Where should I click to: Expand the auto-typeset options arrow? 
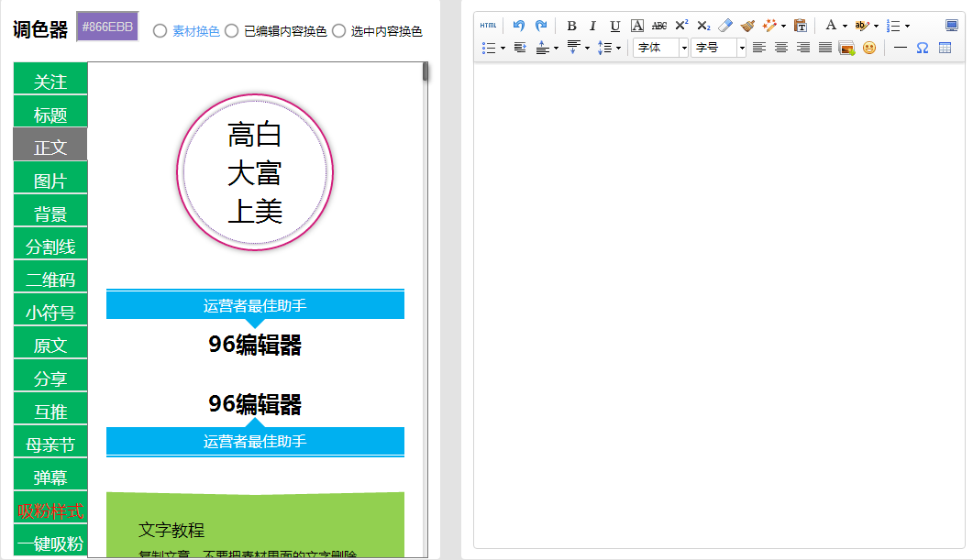(x=784, y=26)
